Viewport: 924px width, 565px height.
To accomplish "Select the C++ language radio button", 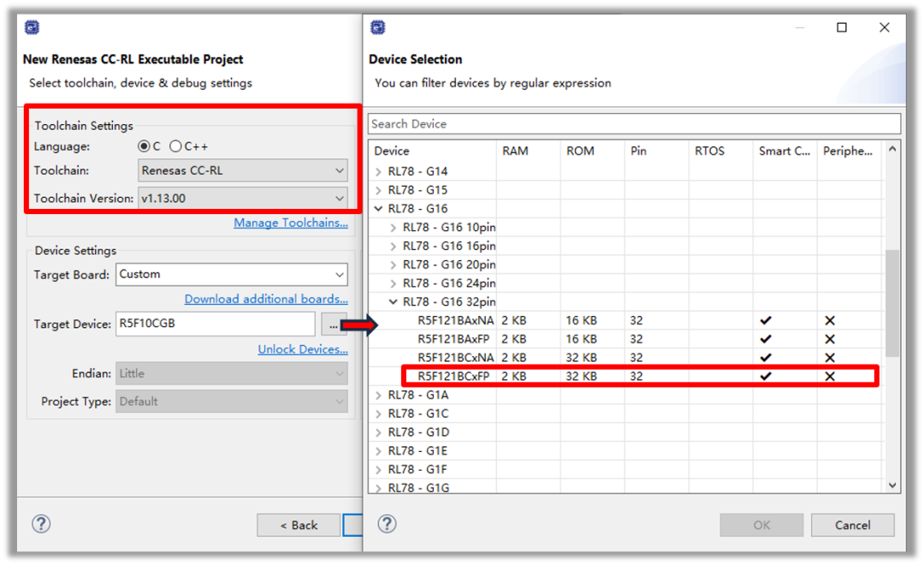I will [175, 146].
